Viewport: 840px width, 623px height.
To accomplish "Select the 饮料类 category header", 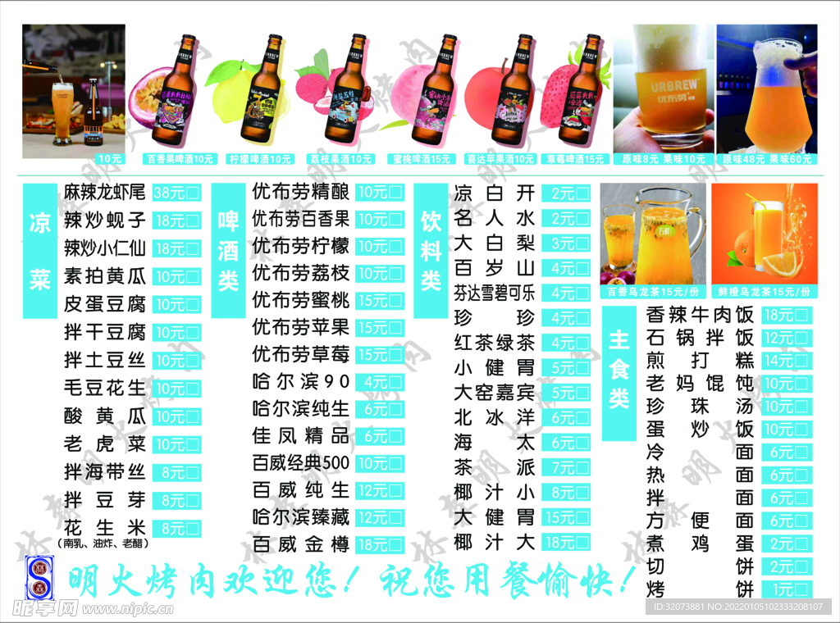I will pyautogui.click(x=431, y=251).
